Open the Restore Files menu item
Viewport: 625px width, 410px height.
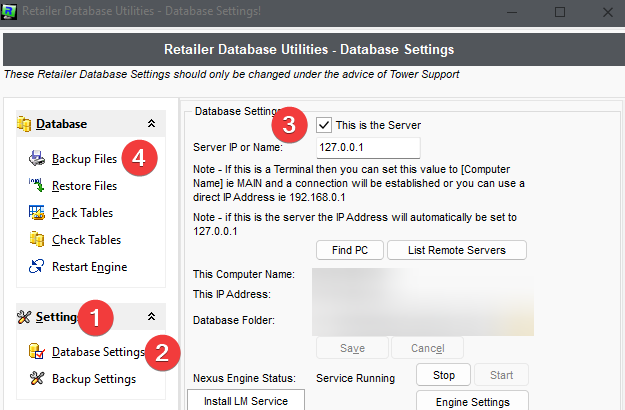pyautogui.click(x=84, y=185)
